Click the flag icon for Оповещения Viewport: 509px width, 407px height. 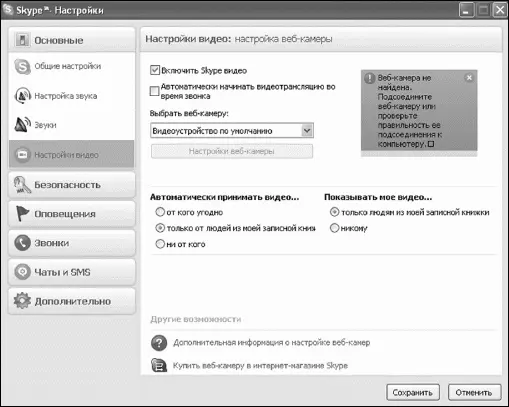click(22, 214)
